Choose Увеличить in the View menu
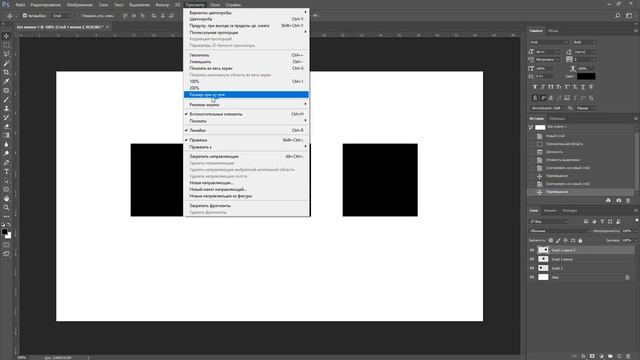 246,55
